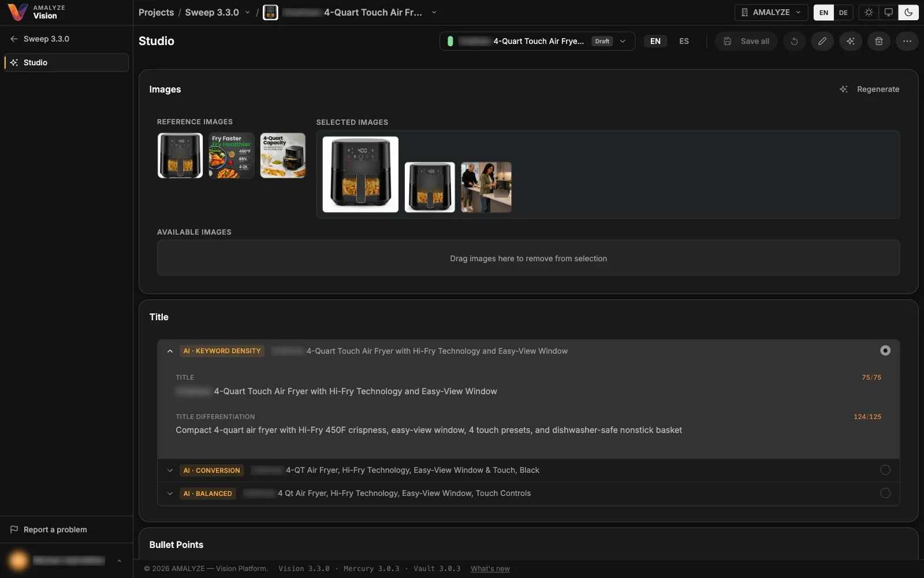Viewport: 924px width, 578px height.
Task: Expand the AI Balanced title option
Action: pos(170,494)
